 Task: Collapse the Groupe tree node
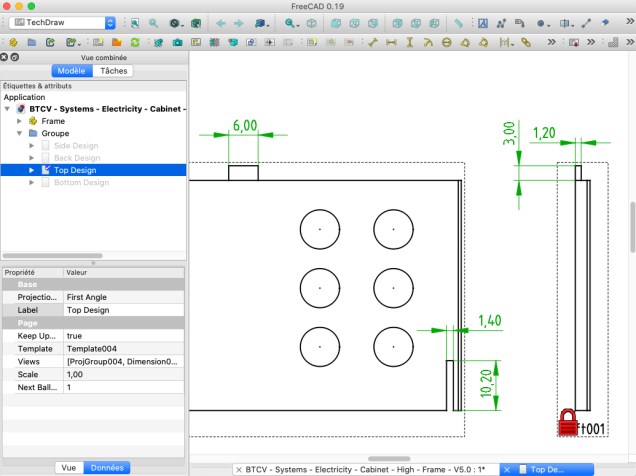coord(19,133)
